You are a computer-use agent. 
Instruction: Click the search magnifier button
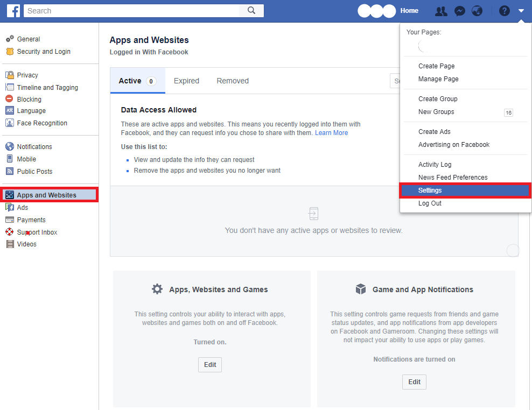251,11
